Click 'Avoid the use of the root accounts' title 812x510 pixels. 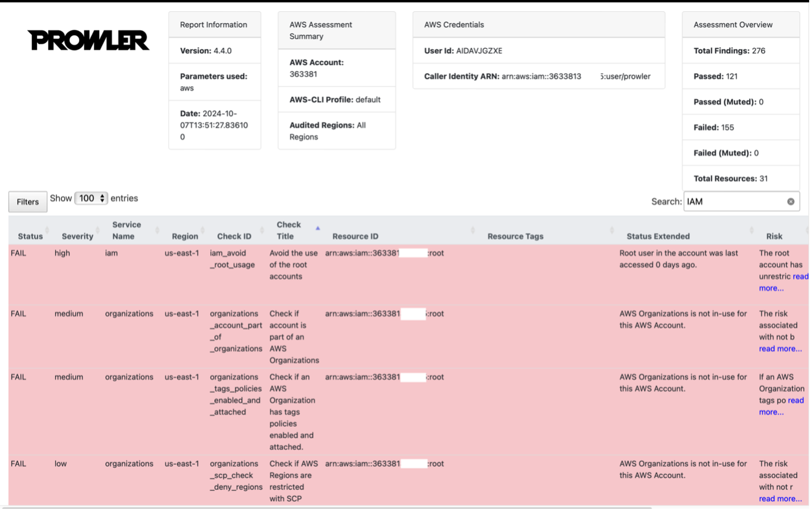pos(293,265)
